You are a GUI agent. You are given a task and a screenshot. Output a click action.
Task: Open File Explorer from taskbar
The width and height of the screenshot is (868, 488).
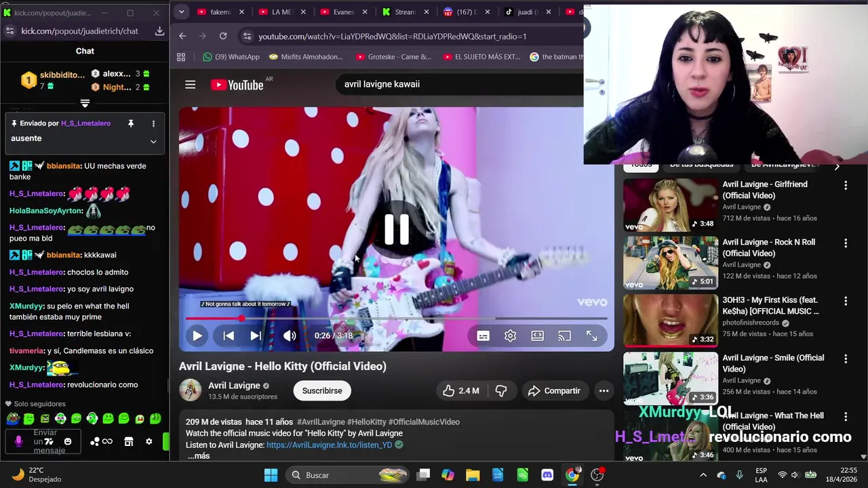(x=473, y=475)
